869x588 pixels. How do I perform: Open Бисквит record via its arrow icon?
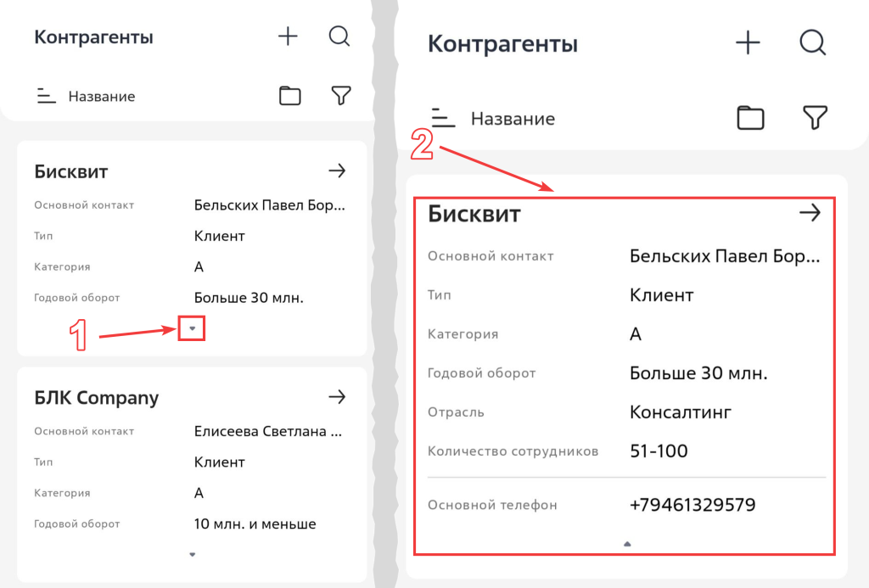coord(337,171)
